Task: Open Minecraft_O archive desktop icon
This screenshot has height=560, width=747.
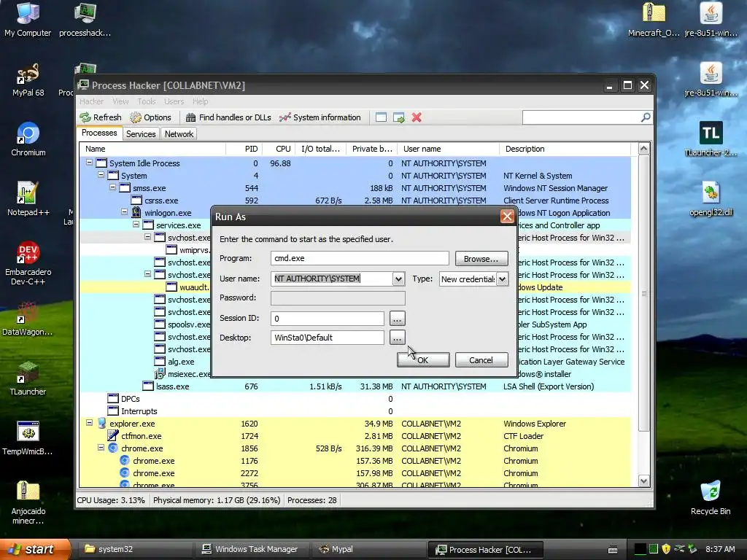Action: click(x=654, y=20)
